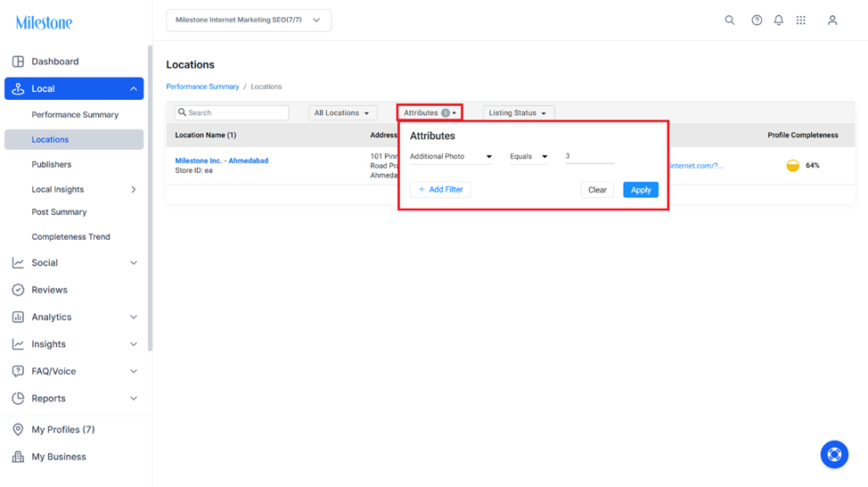Click the Local map pin icon
The image size is (868, 487).
point(18,88)
